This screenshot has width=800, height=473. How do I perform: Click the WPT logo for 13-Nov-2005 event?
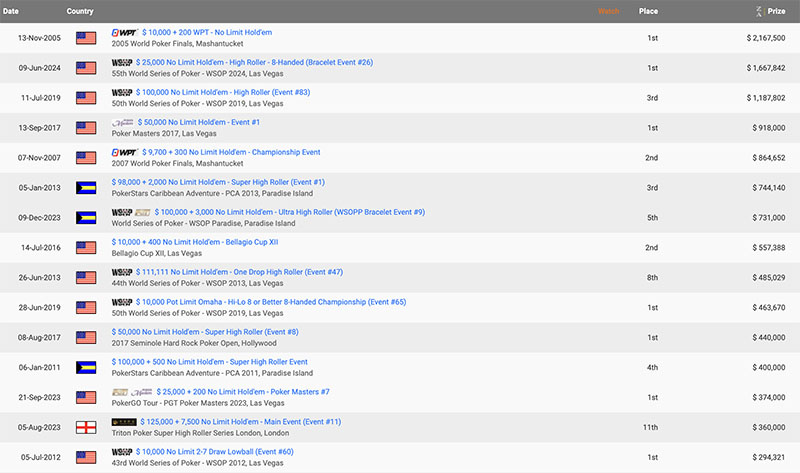tap(125, 33)
